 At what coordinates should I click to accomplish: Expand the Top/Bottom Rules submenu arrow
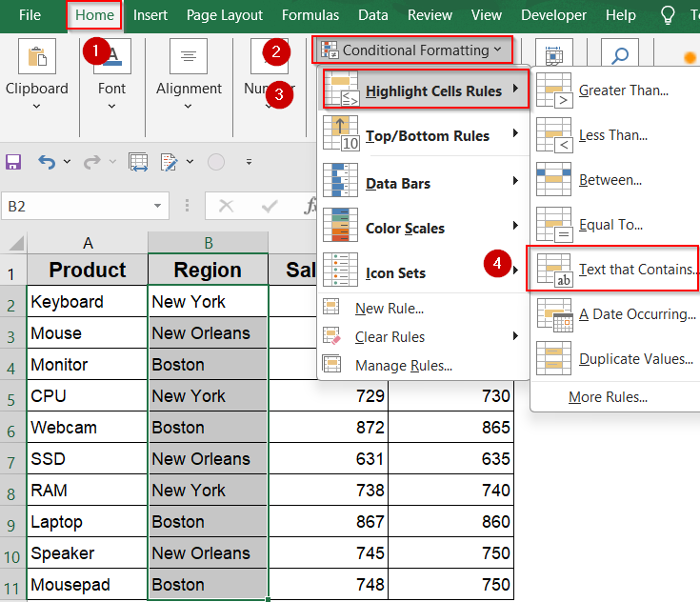pyautogui.click(x=515, y=132)
